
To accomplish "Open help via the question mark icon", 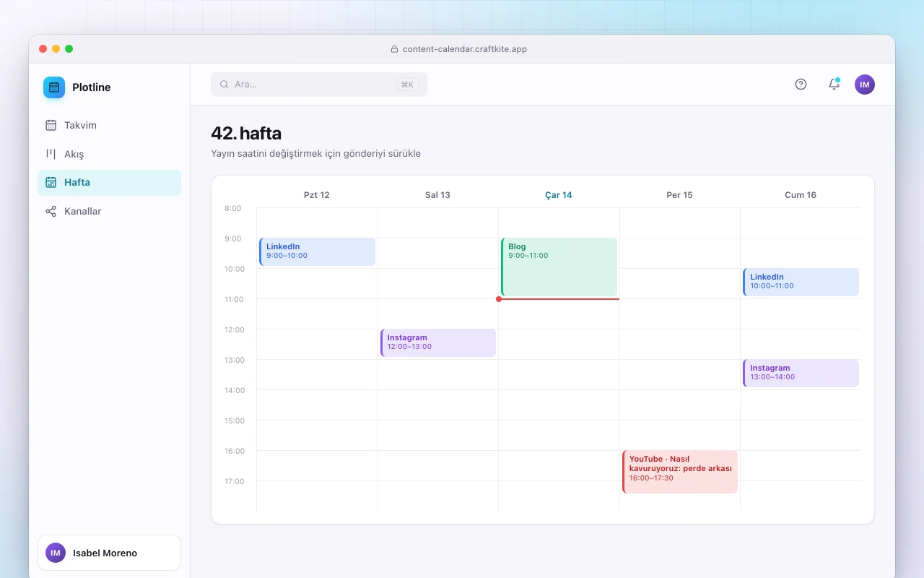I will pyautogui.click(x=801, y=85).
